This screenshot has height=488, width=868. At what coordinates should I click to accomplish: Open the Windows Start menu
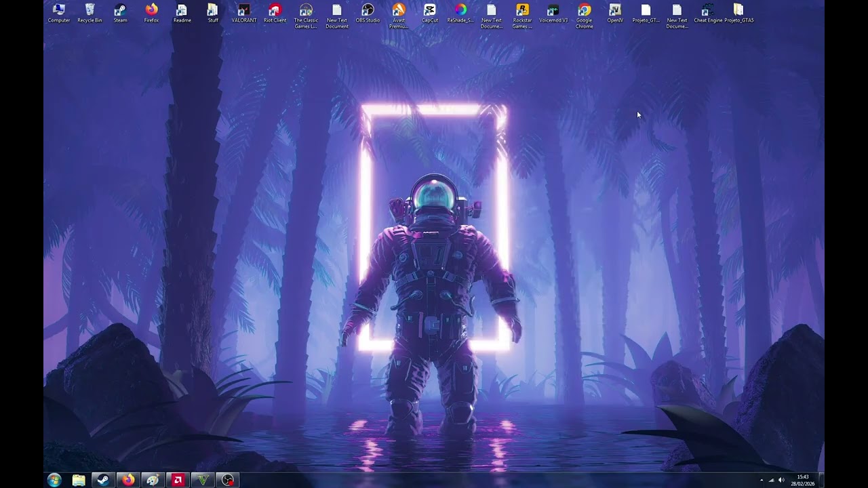[x=54, y=480]
